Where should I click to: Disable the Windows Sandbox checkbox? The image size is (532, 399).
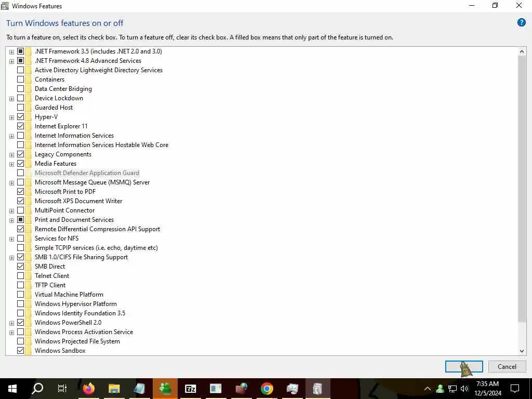[20, 351]
